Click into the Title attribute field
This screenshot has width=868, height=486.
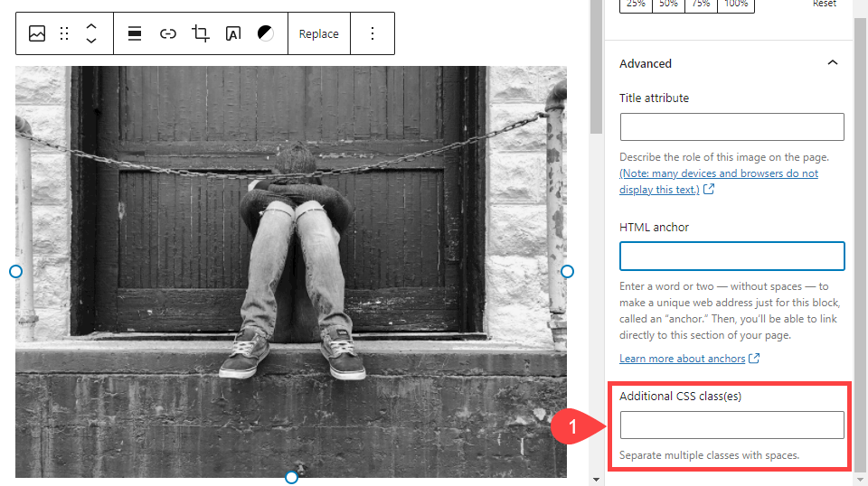coord(731,126)
